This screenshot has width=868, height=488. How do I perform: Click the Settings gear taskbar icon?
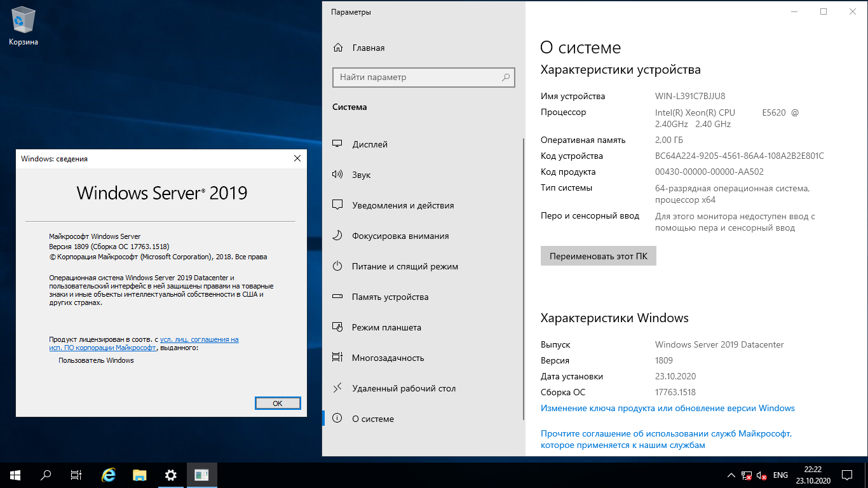pyautogui.click(x=170, y=475)
